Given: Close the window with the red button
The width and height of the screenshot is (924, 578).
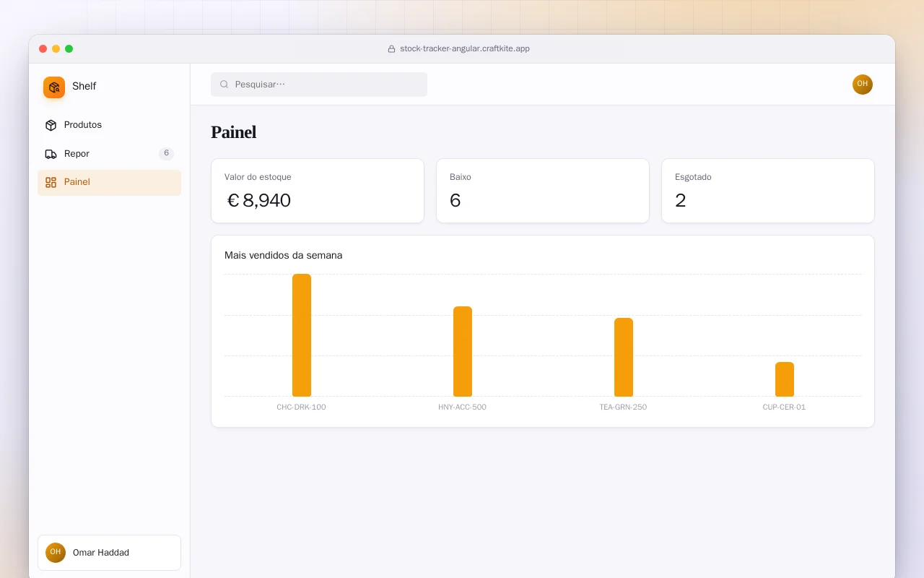Looking at the screenshot, I should pos(43,49).
